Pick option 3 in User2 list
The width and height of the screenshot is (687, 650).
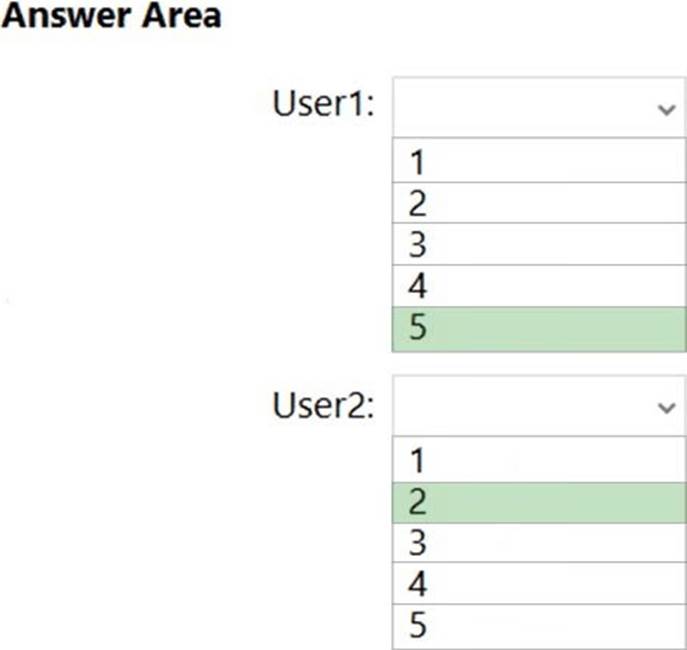click(x=538, y=543)
